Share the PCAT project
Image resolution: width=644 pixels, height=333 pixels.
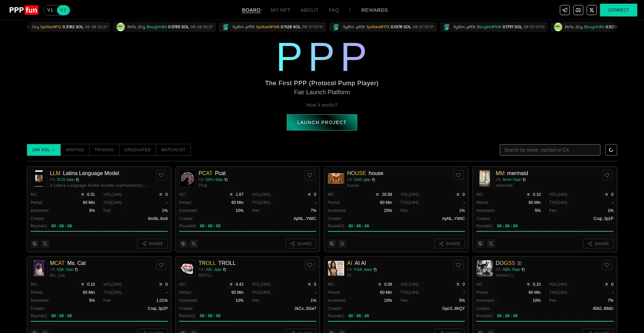coord(301,244)
